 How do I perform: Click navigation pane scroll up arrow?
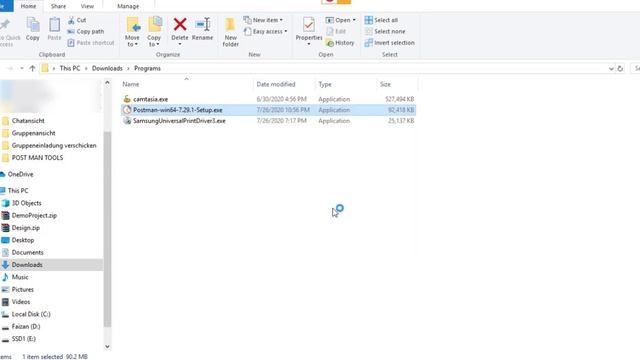click(107, 83)
